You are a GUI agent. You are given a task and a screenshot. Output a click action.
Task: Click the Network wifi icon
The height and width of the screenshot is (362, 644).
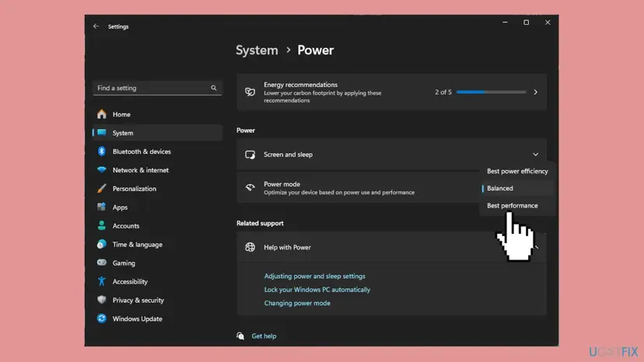tap(102, 170)
